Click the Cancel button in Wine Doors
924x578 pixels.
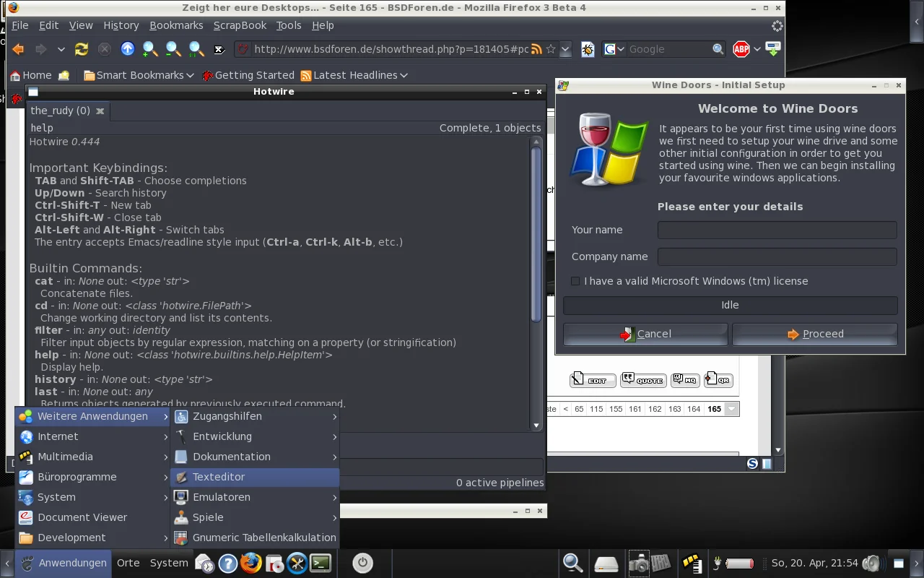(645, 334)
